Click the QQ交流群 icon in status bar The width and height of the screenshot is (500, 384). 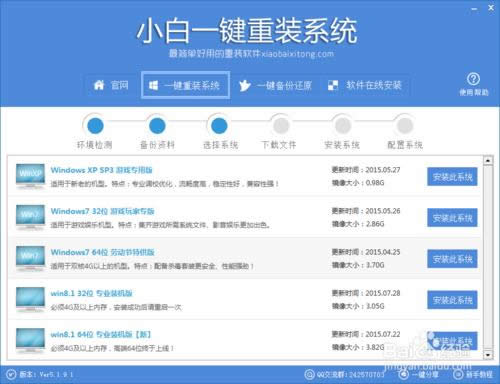coord(309,374)
